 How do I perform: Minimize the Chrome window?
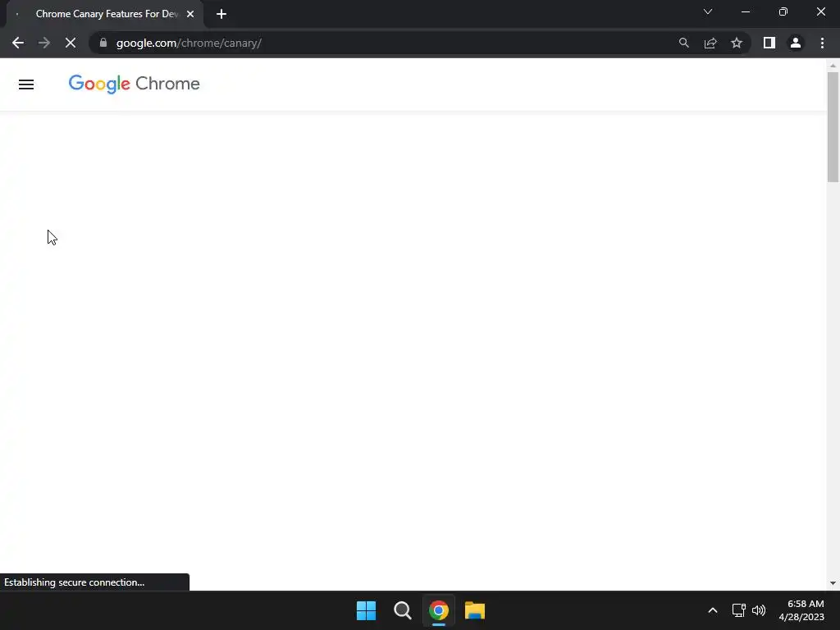pos(745,11)
